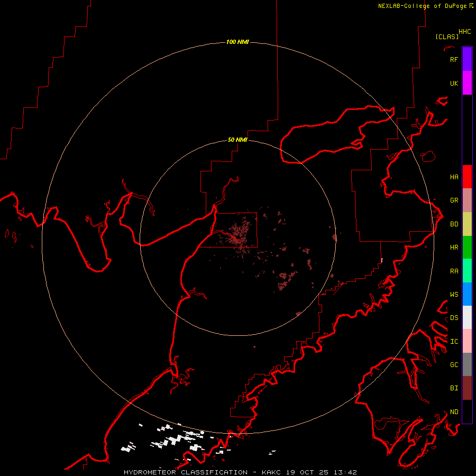Click the HHC product label

point(465,32)
